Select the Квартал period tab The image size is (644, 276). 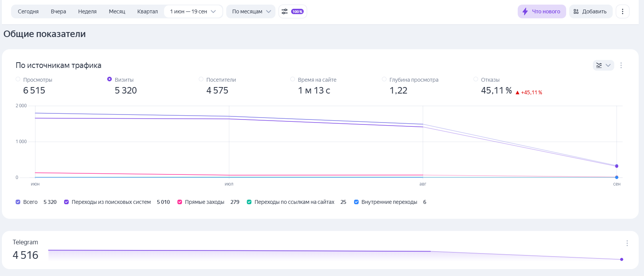tap(147, 11)
